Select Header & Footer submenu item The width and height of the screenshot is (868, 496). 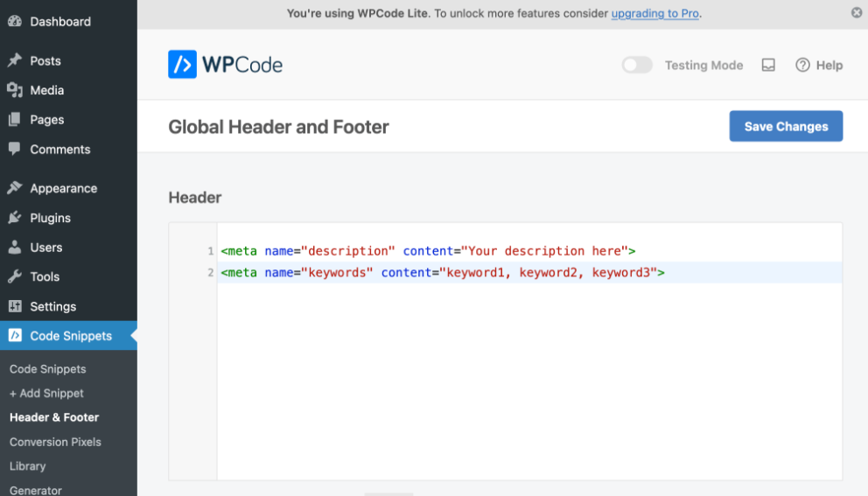pos(54,417)
